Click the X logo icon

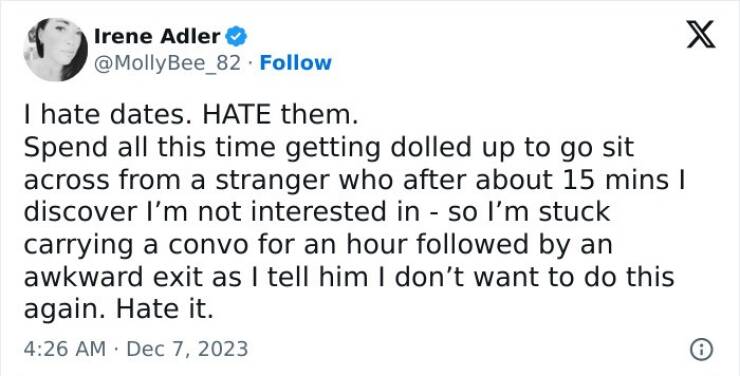tap(701, 34)
